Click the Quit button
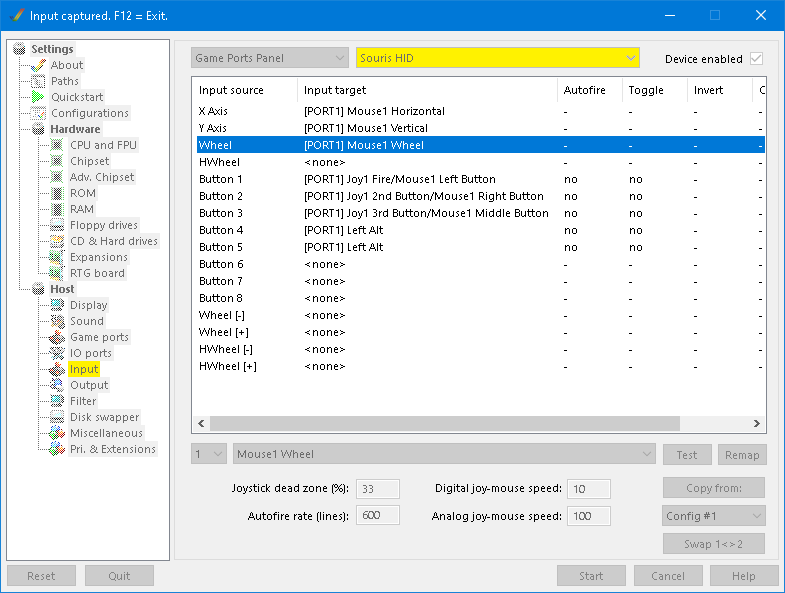The width and height of the screenshot is (785, 593). [x=119, y=576]
